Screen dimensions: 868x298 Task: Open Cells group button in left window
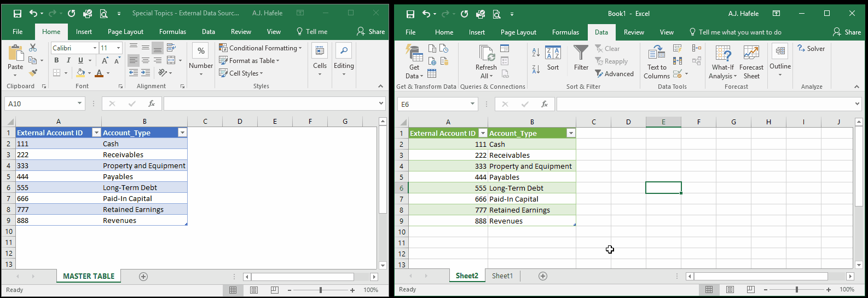320,59
